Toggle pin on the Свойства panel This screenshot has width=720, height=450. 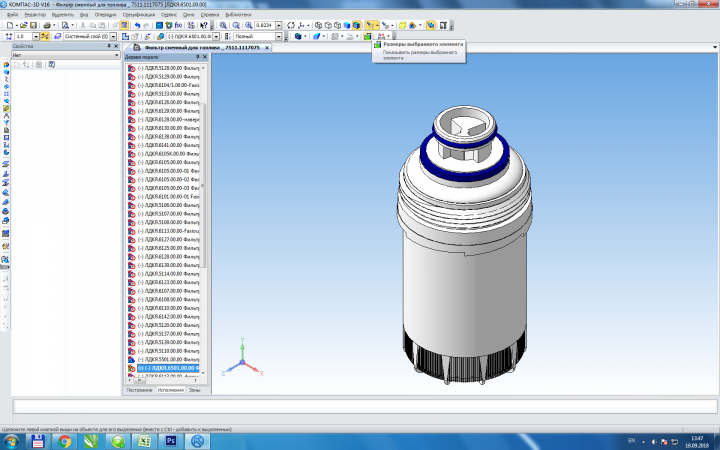click(x=109, y=46)
